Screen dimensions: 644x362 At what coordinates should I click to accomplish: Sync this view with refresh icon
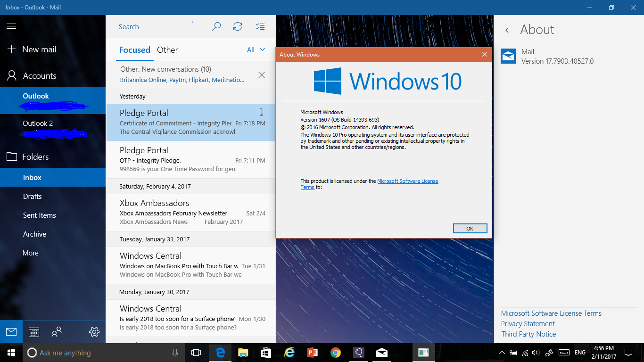coord(238,27)
